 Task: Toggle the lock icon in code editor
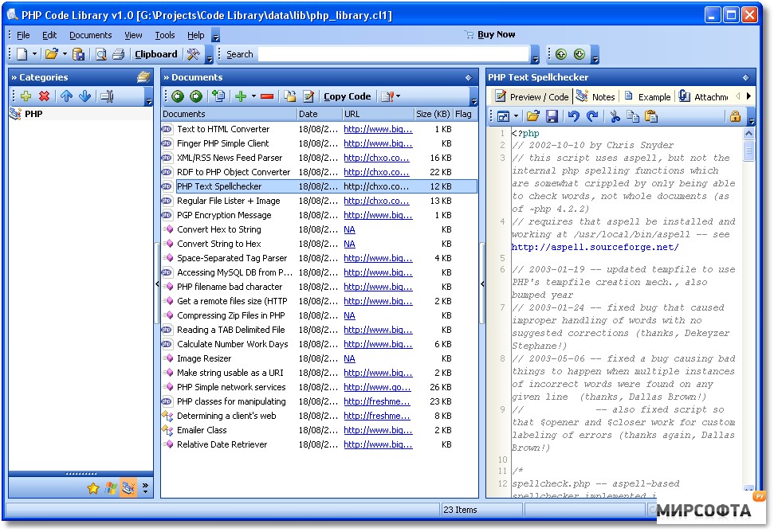click(735, 116)
